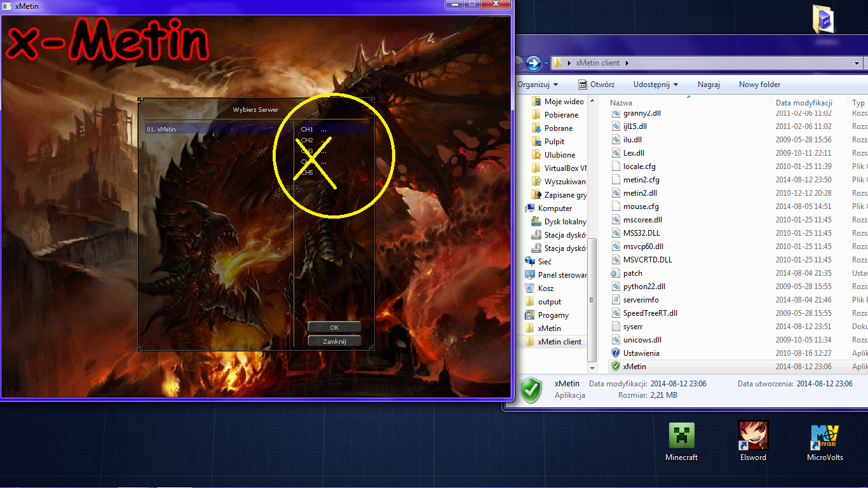Click the syserr document icon
Viewport: 868px width, 488px height.
[x=615, y=327]
